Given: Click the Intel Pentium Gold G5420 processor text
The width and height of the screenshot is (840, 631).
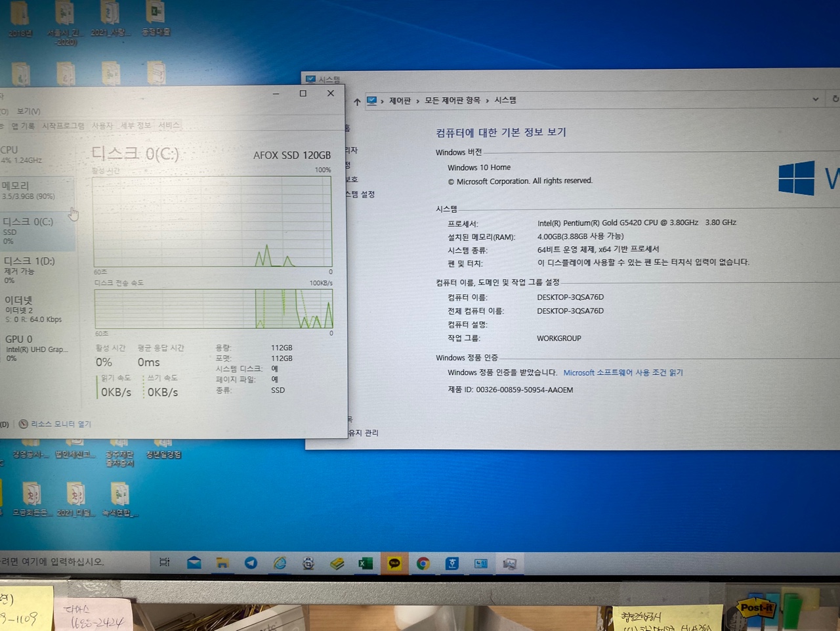Looking at the screenshot, I should [x=637, y=223].
